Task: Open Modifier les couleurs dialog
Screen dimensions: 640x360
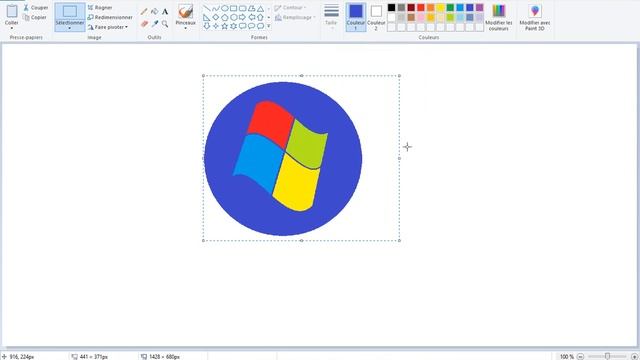Action: click(499, 17)
